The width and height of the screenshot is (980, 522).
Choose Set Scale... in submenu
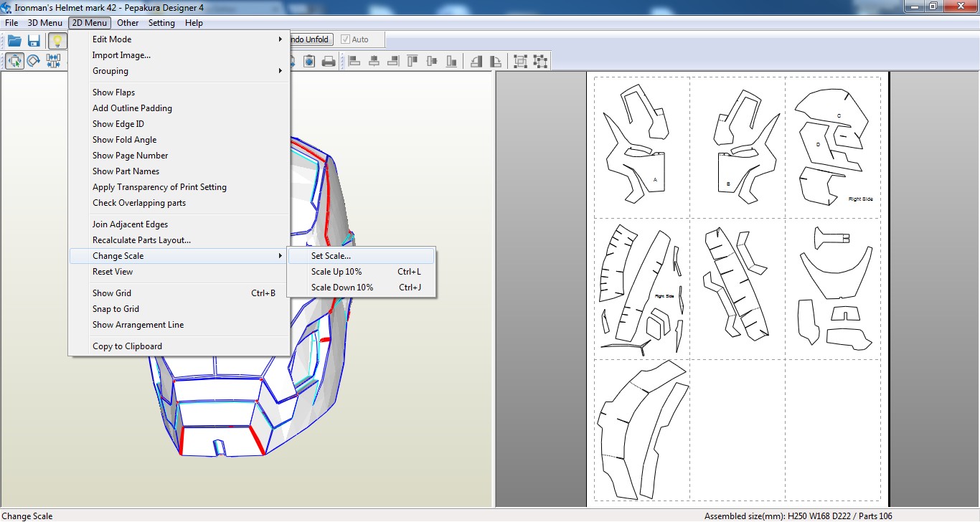(361, 256)
